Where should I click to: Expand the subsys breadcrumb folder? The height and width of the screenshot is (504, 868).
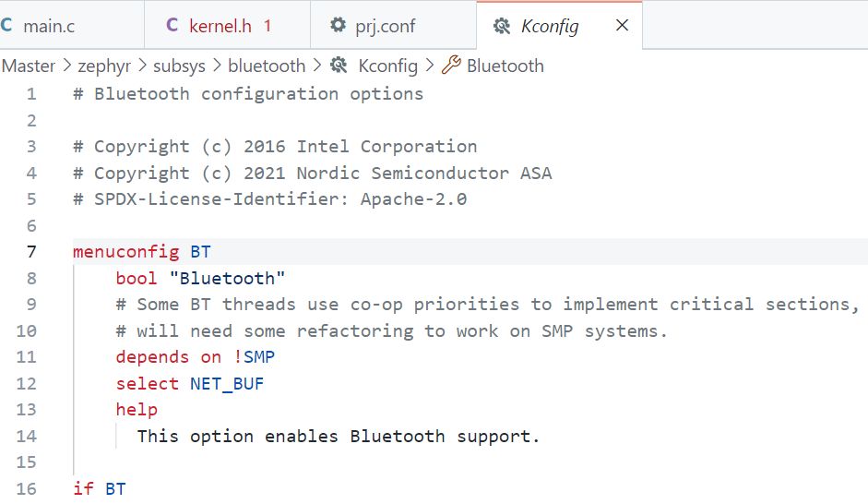pos(179,66)
